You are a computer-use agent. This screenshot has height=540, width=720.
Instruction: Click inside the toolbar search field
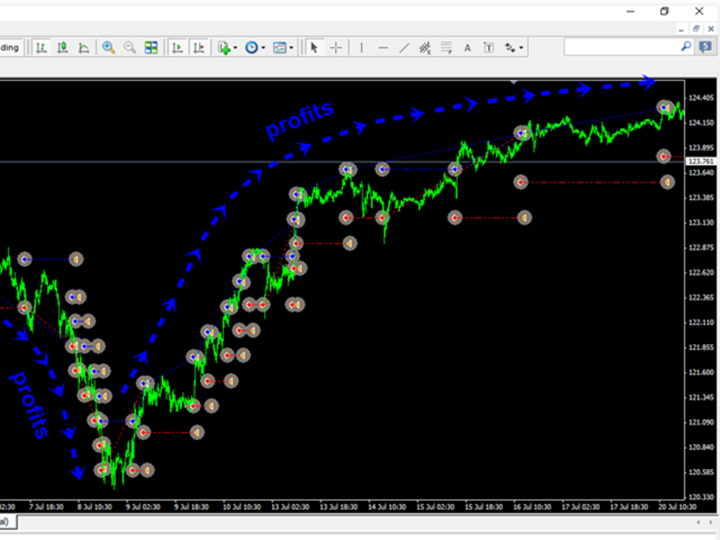click(622, 47)
